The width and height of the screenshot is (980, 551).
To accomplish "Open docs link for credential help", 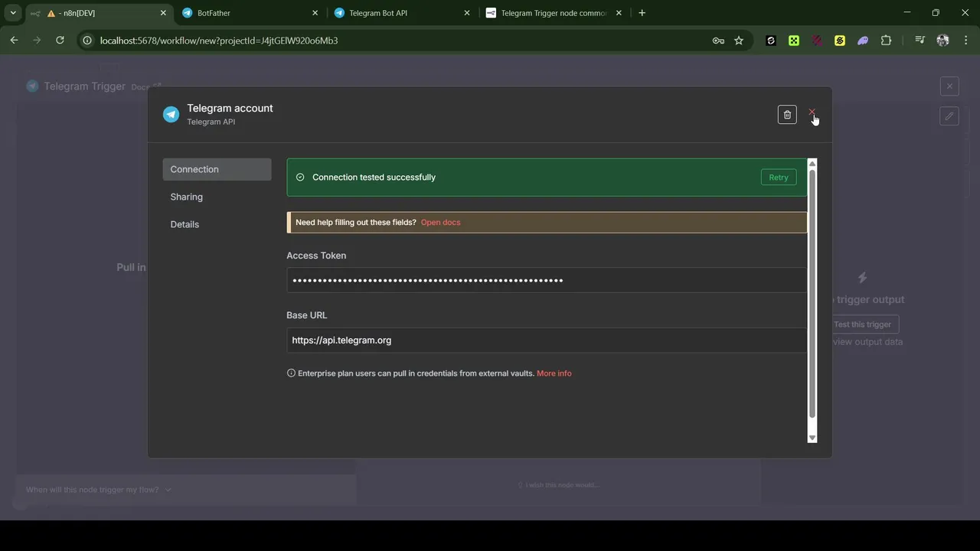I will (x=440, y=223).
